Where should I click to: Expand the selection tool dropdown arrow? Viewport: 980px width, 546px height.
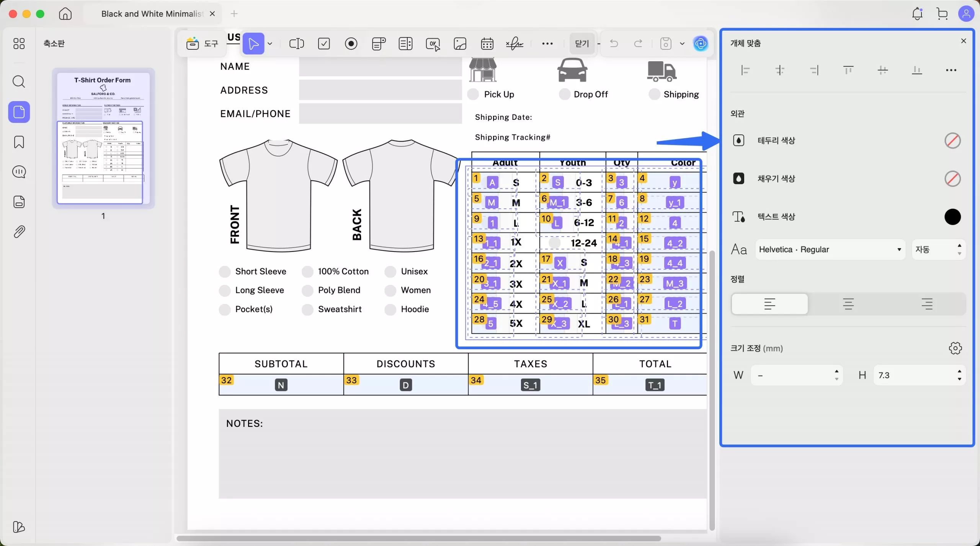click(x=270, y=44)
